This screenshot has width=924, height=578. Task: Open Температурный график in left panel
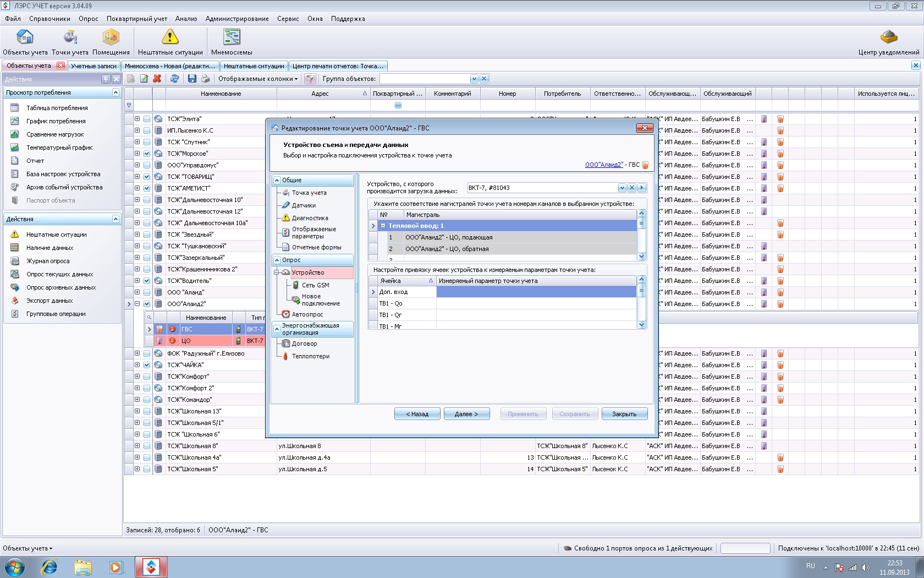59,148
